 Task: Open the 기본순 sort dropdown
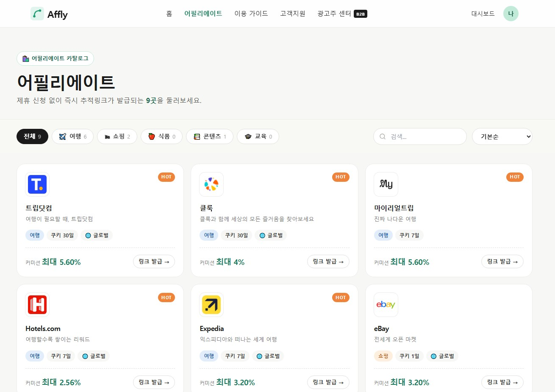coord(502,136)
